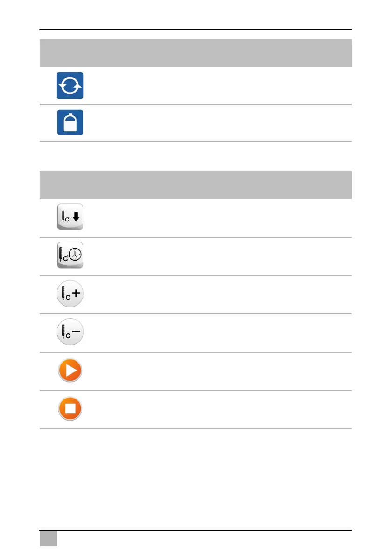Click the white gap between the two tables
This screenshot has height=556, width=392.
196,156
